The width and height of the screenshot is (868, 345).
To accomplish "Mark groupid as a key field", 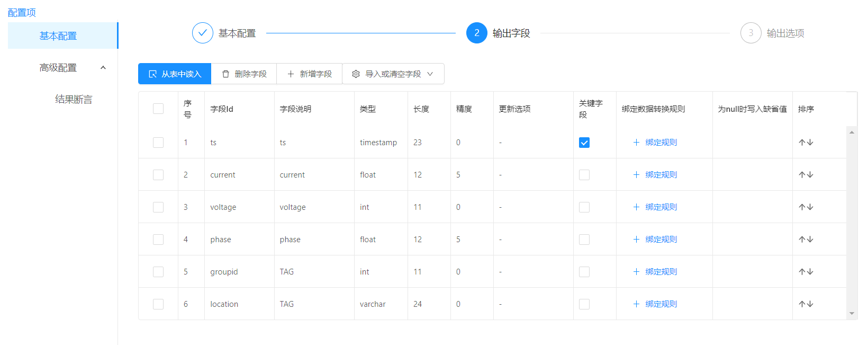I will coord(584,272).
